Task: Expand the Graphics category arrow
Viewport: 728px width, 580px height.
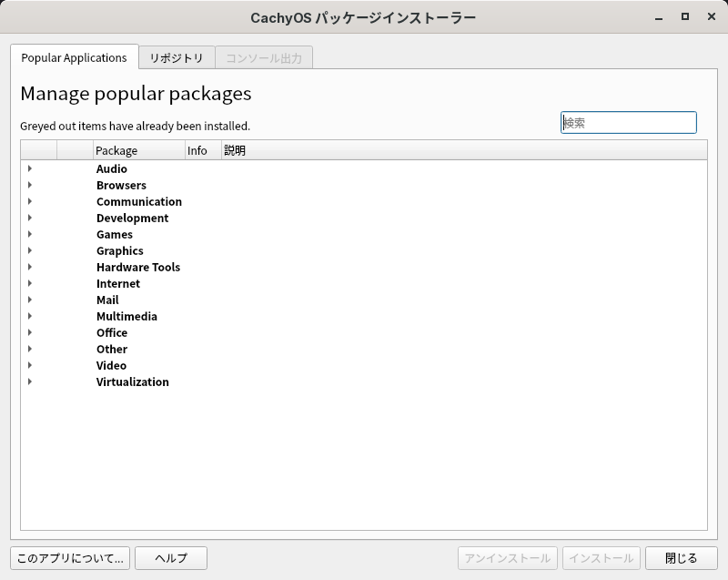Action: point(30,250)
